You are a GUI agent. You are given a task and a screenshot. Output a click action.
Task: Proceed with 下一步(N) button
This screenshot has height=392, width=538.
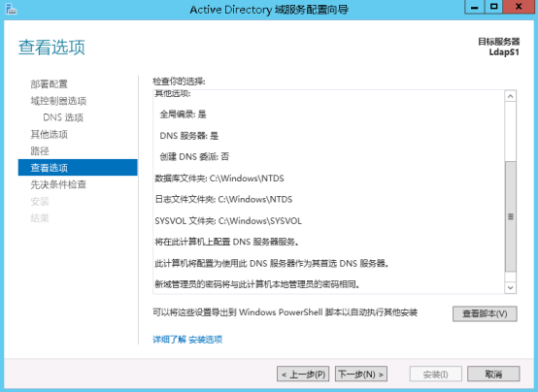[361, 374]
